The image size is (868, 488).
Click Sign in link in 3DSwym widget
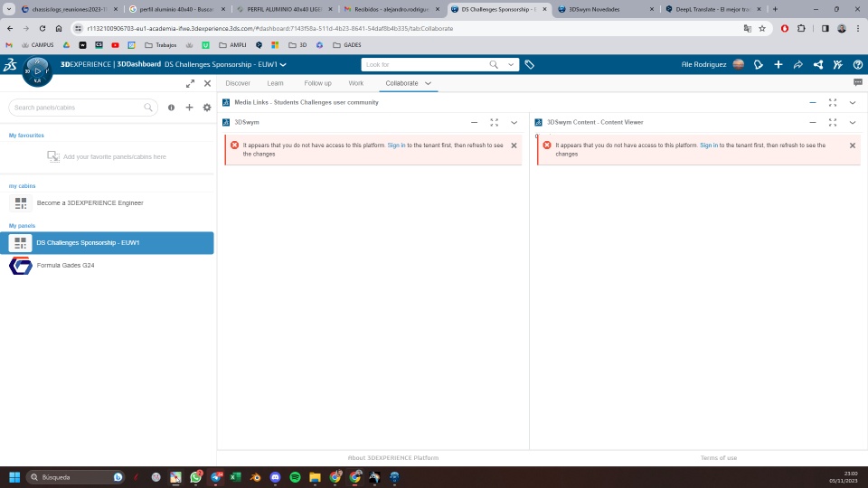[x=396, y=145]
